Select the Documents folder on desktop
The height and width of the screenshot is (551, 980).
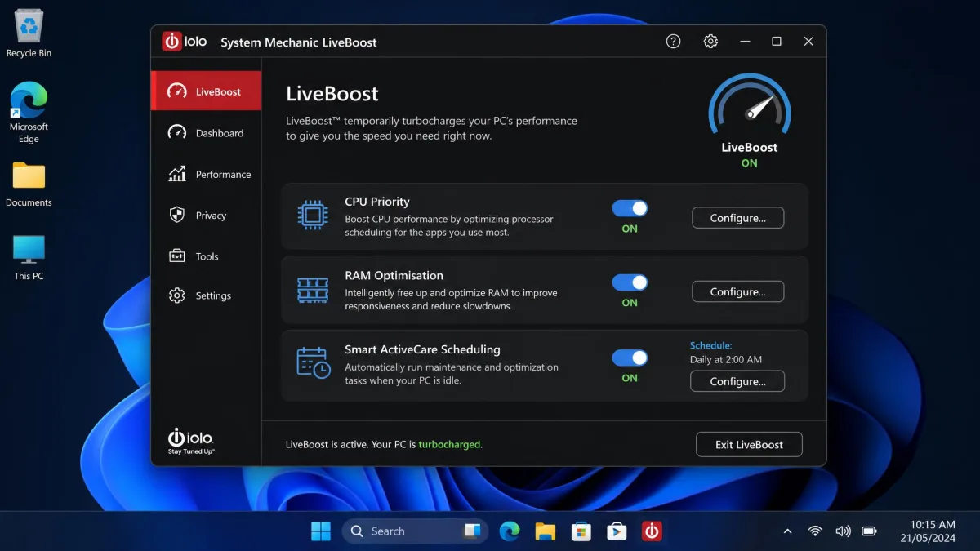[x=29, y=184]
